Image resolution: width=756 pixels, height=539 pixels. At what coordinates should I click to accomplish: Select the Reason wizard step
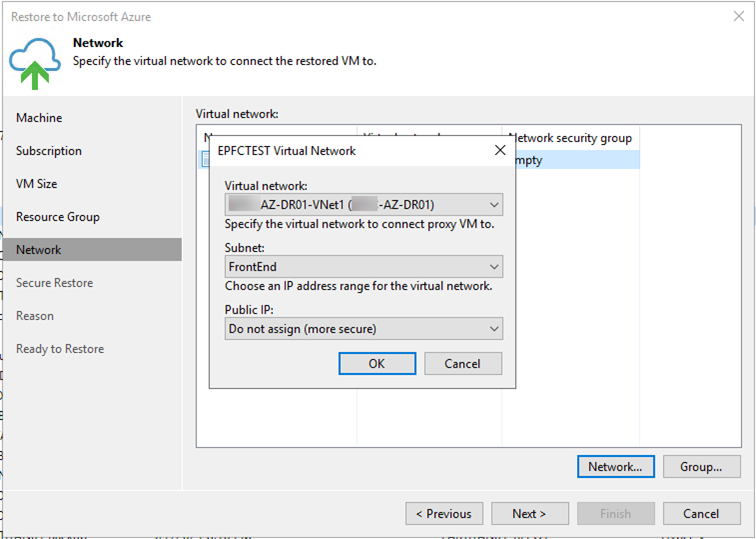click(x=35, y=316)
